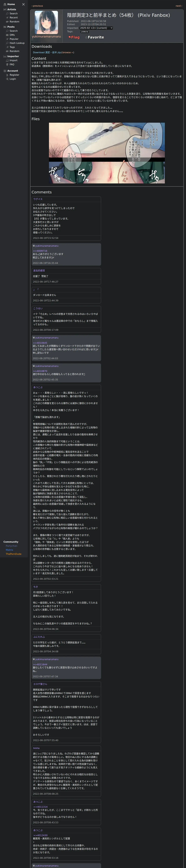Click reply reference >>4009716
The image size is (186, 868).
[40, 251]
